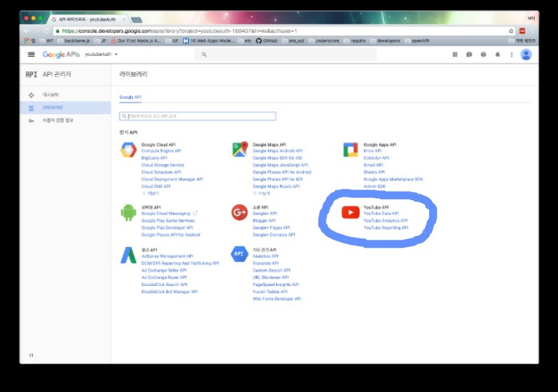Click the user account avatar
Viewport: 558px width, 392px height.
[526, 54]
